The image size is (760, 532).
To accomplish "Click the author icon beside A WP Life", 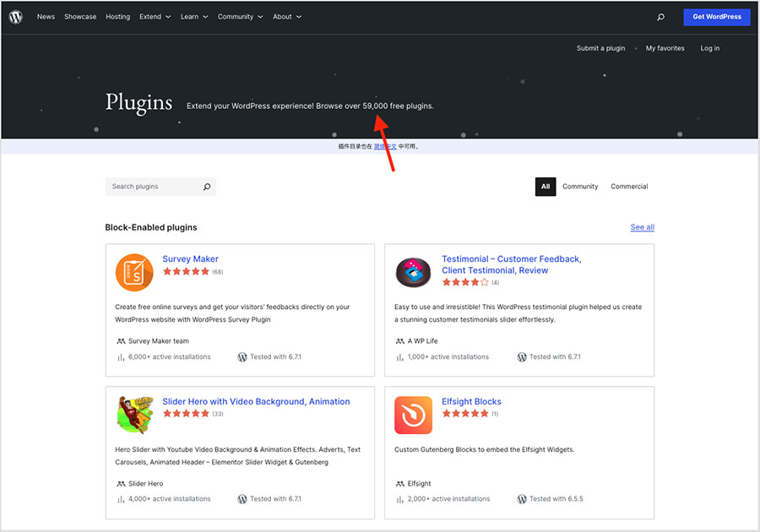I will point(400,341).
